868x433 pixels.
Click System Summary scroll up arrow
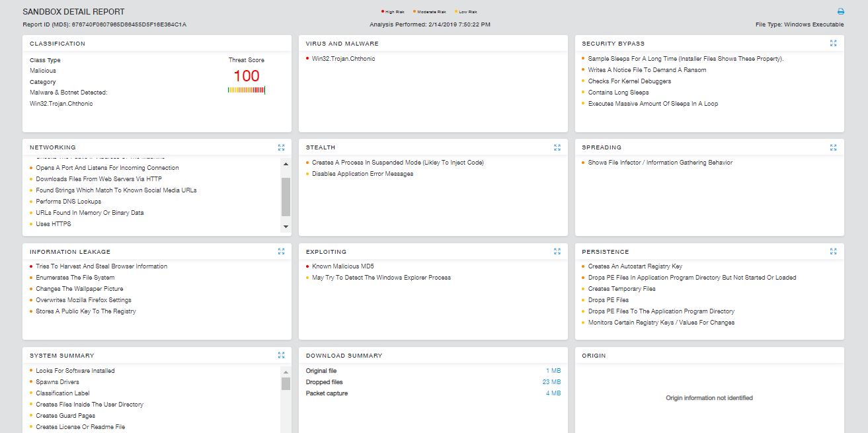pos(286,372)
